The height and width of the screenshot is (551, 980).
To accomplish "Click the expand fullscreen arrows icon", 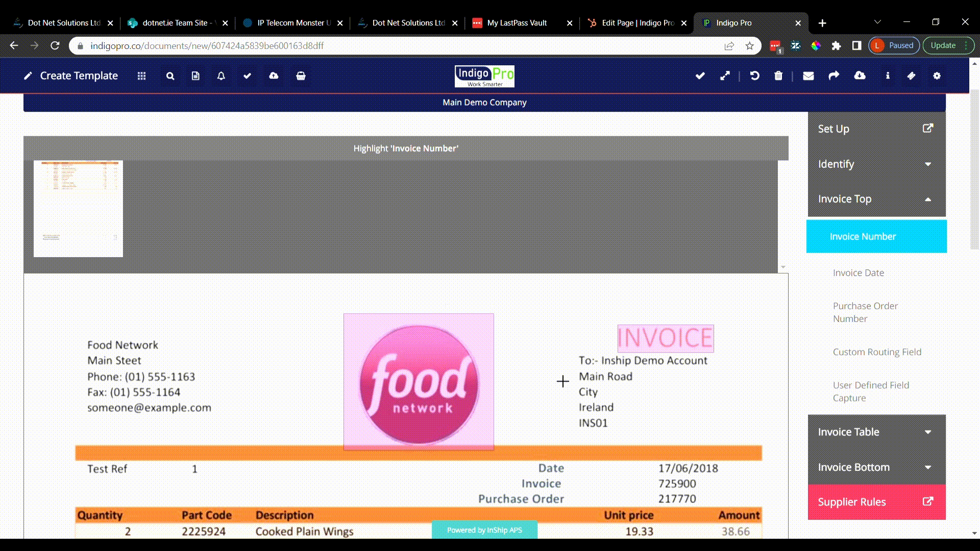I will coord(725,76).
